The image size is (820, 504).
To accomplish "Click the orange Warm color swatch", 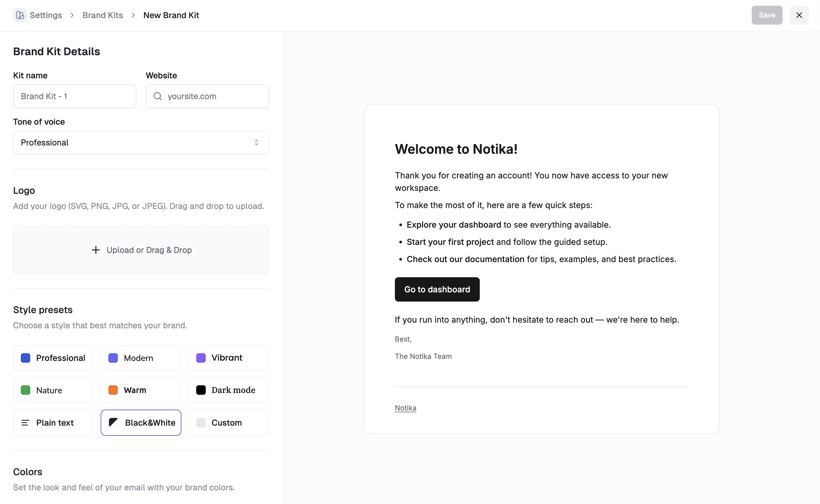I will 113,390.
